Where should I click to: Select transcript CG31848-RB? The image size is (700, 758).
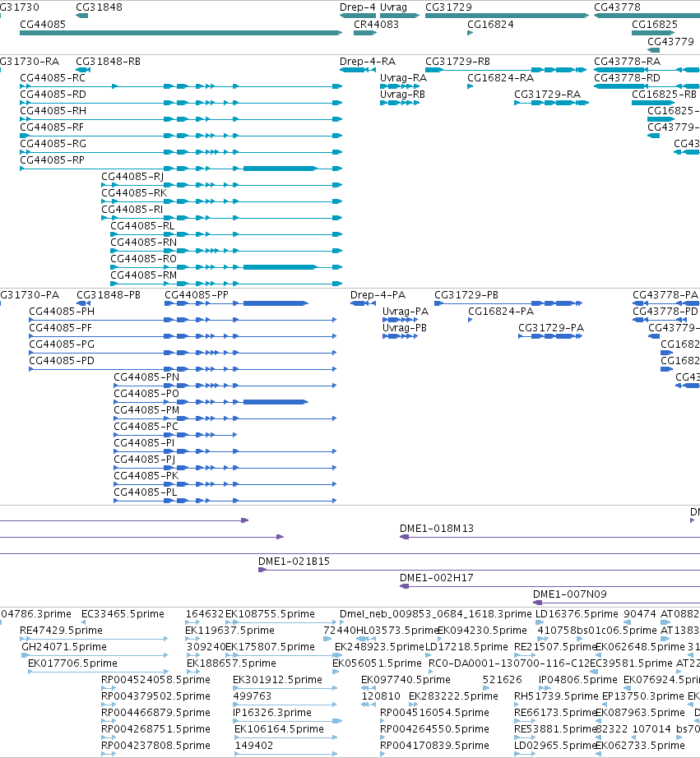[x=109, y=62]
